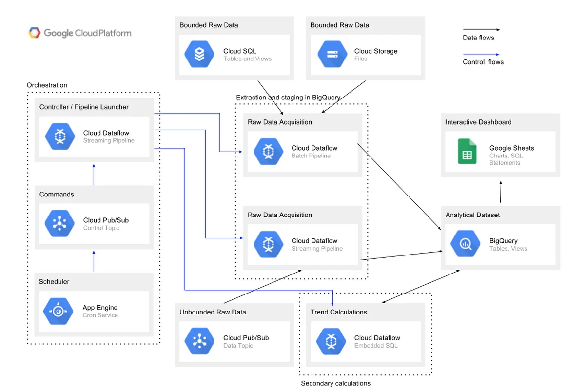Click the Cloud Dataflow Streaming Pipeline icon in Raw Data Acquisition

point(268,244)
